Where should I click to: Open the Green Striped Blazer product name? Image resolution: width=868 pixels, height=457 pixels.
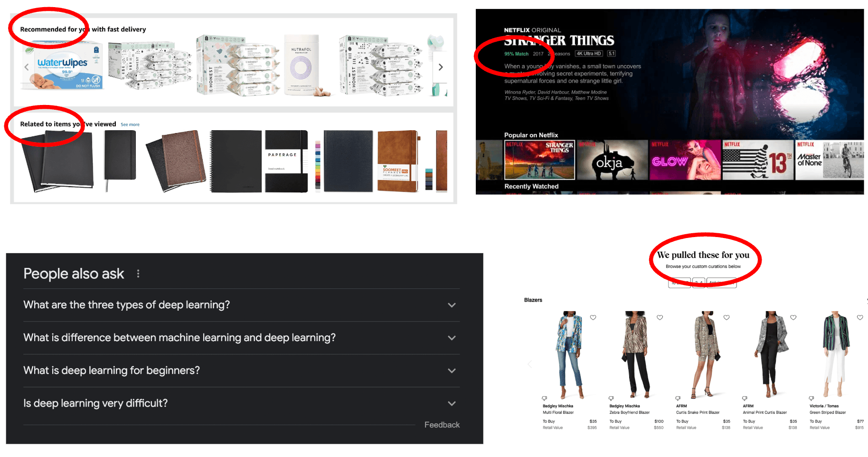[828, 412]
